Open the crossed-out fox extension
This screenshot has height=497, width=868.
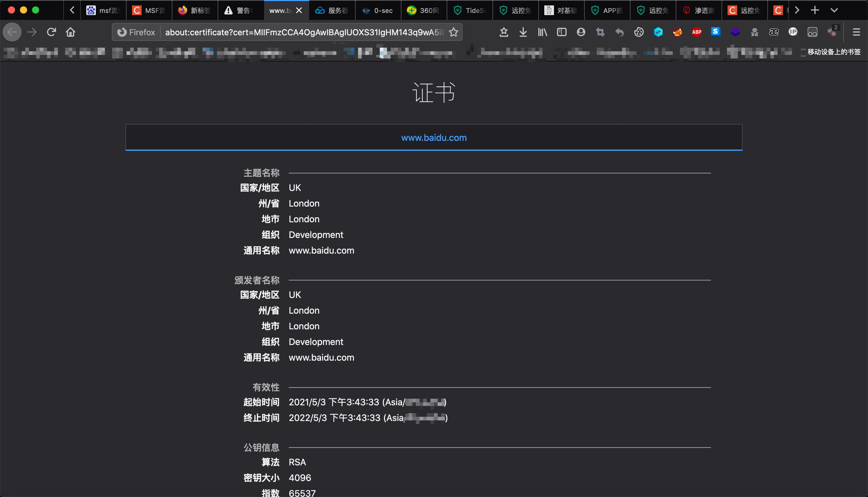[x=677, y=32]
